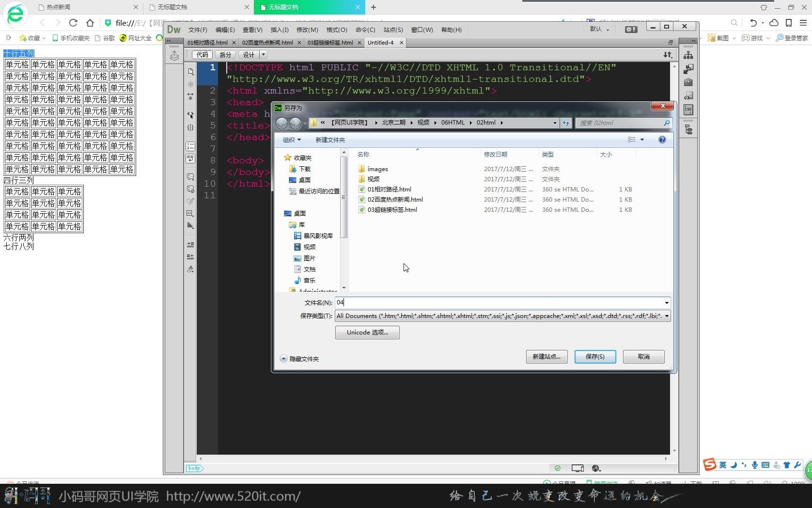Open the file name history dropdown arrow
The height and width of the screenshot is (508, 812).
click(x=667, y=302)
